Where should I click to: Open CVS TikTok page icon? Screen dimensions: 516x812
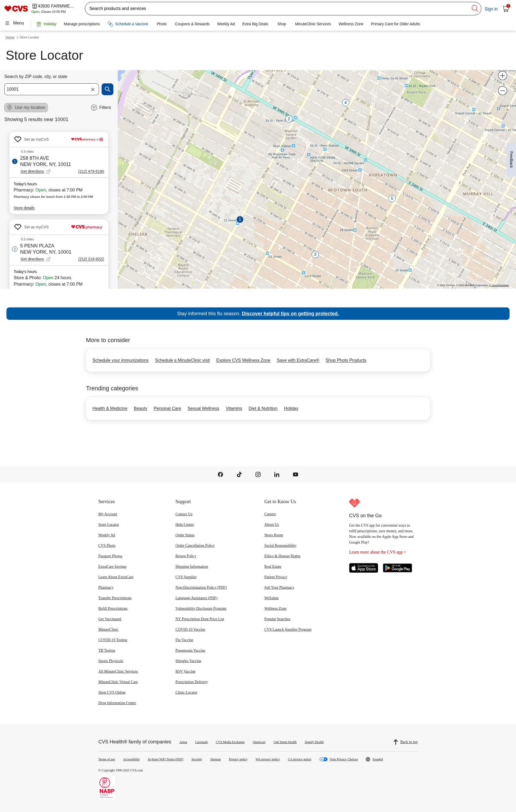239,474
